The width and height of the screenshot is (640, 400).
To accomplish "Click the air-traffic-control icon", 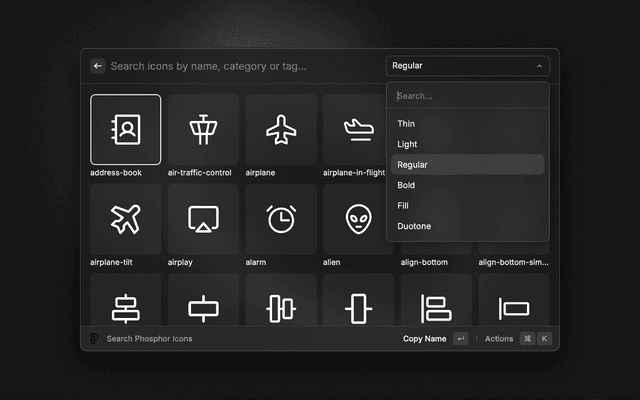I will tap(203, 129).
